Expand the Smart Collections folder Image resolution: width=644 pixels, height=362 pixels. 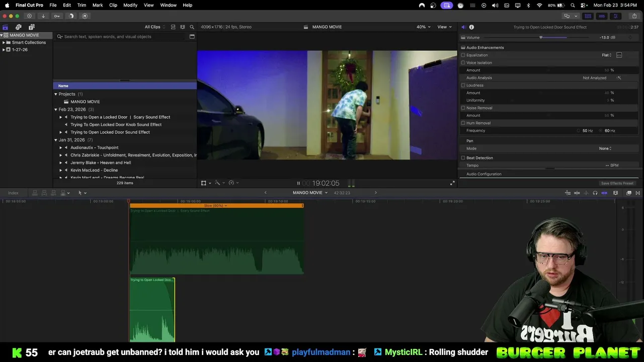[4, 43]
